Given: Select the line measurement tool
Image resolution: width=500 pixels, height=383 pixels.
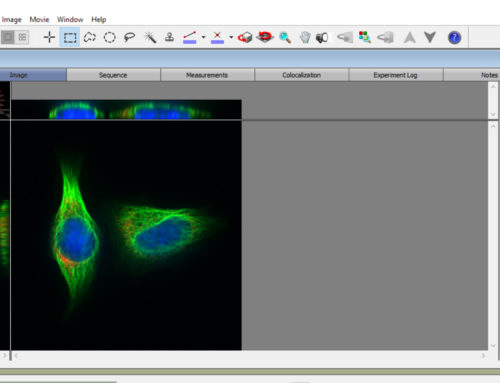Looking at the screenshot, I should pyautogui.click(x=190, y=37).
